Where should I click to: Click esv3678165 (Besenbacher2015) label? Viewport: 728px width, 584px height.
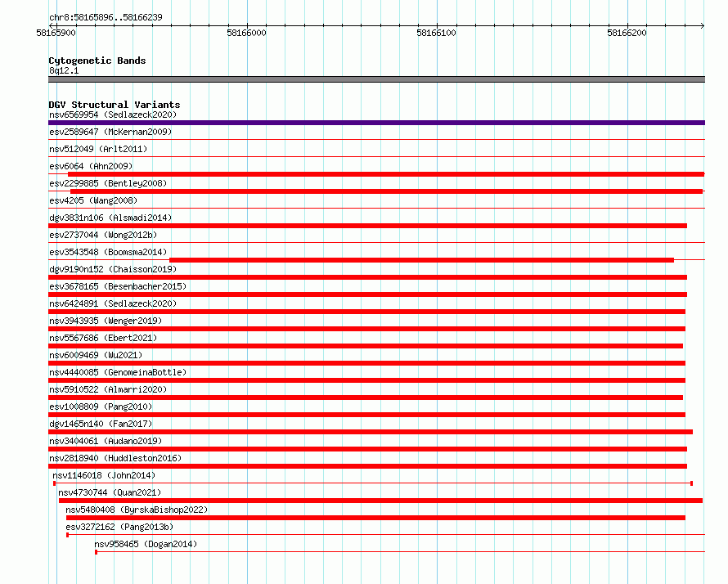pos(118,286)
